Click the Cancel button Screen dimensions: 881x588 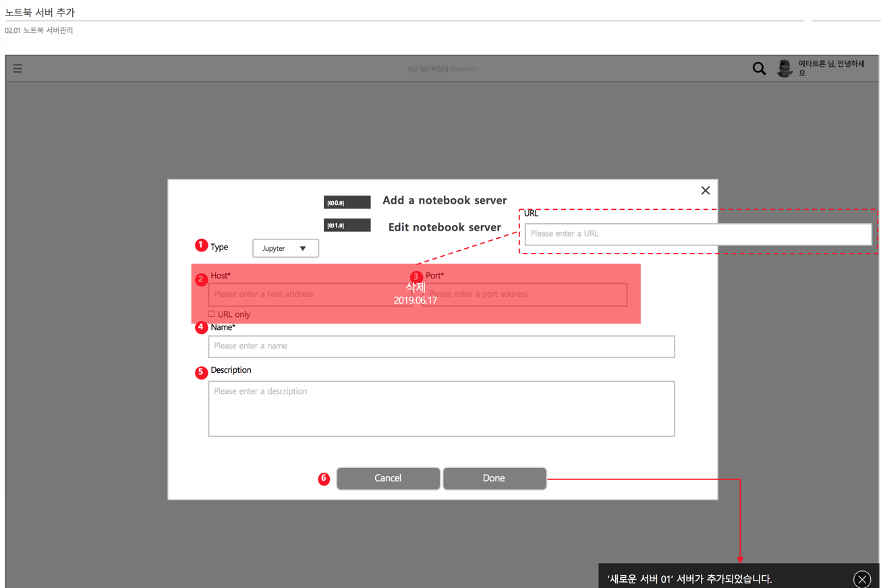tap(388, 478)
